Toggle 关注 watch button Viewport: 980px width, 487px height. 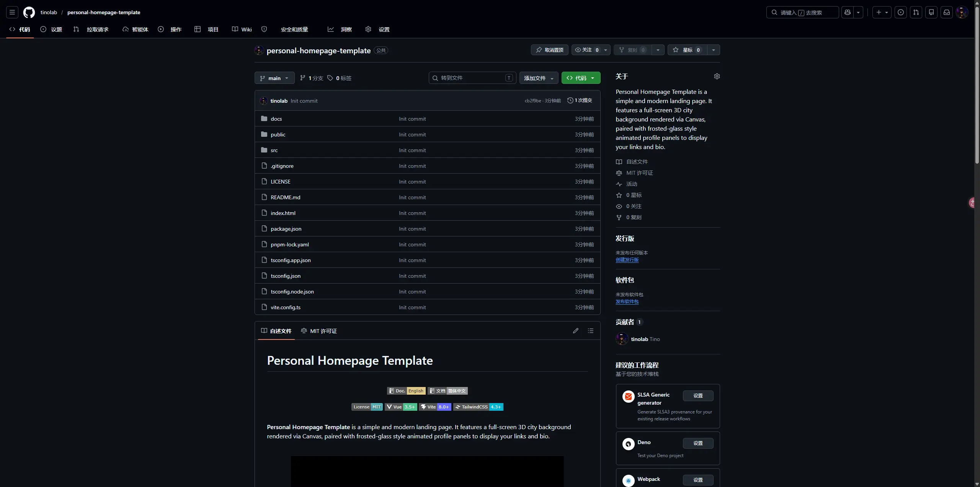(x=587, y=50)
